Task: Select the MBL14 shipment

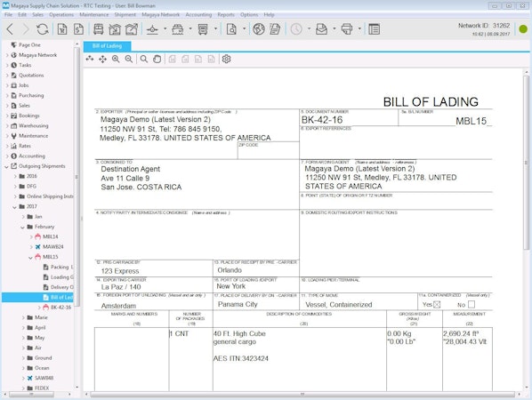Action: pyautogui.click(x=50, y=236)
